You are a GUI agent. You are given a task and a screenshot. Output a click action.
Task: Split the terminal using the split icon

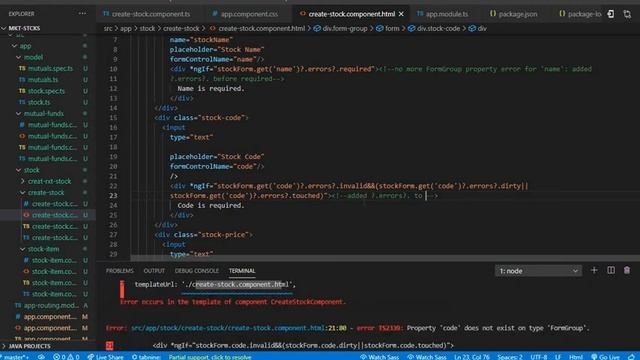pos(611,270)
